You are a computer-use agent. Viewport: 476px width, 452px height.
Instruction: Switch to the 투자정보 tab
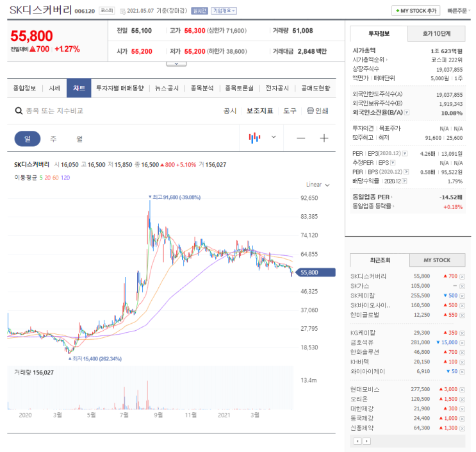pyautogui.click(x=379, y=33)
